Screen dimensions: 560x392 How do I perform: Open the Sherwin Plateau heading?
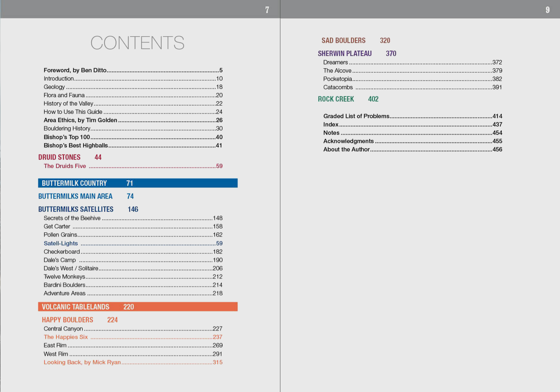click(x=345, y=54)
